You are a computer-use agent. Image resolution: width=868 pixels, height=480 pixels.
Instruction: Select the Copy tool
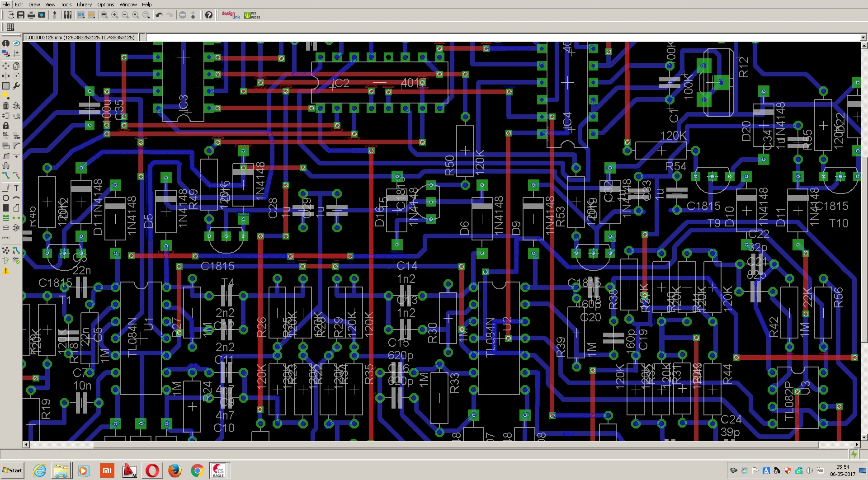coord(16,66)
